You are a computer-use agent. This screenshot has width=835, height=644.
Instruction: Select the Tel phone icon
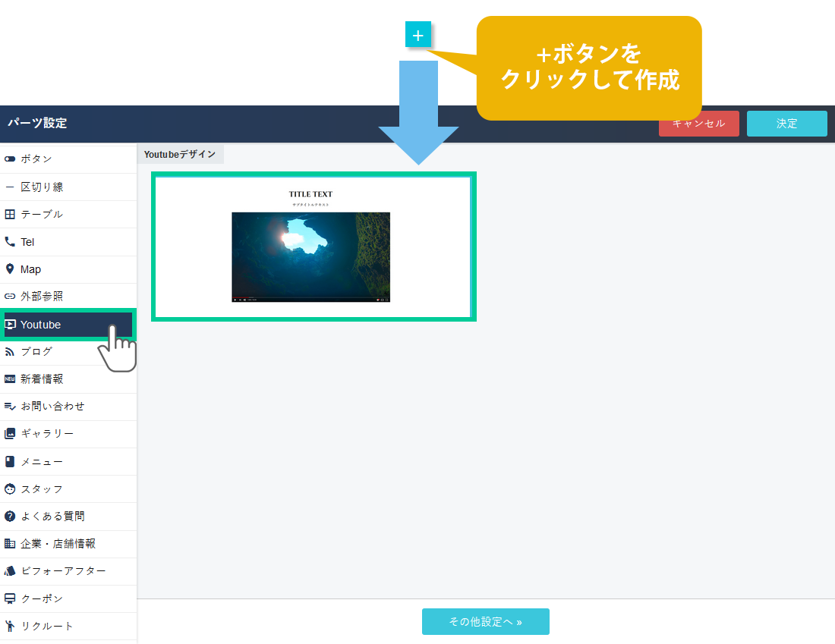click(10, 242)
